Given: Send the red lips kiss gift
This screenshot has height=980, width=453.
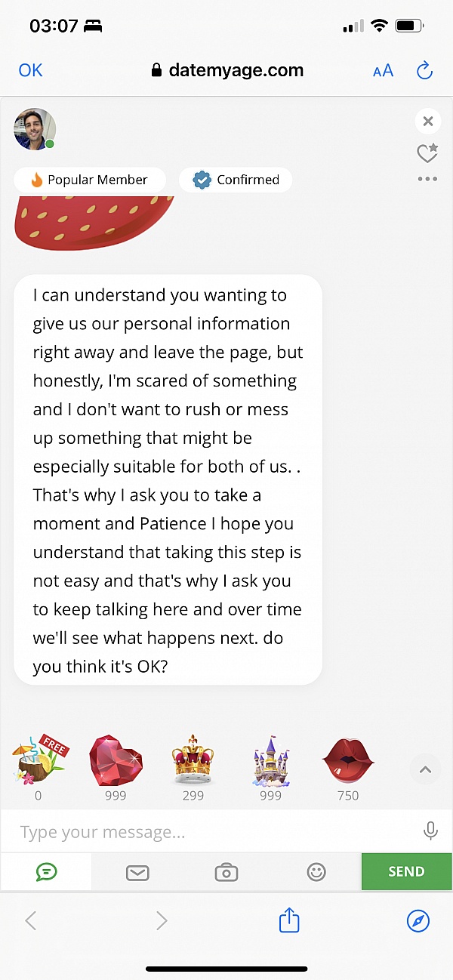Looking at the screenshot, I should tap(348, 760).
